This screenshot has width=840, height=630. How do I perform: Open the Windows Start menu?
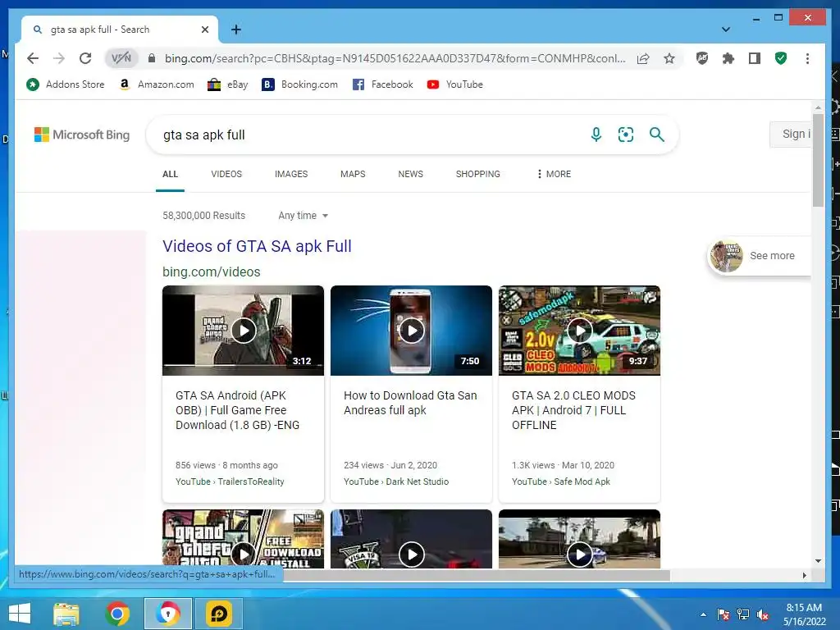point(20,614)
